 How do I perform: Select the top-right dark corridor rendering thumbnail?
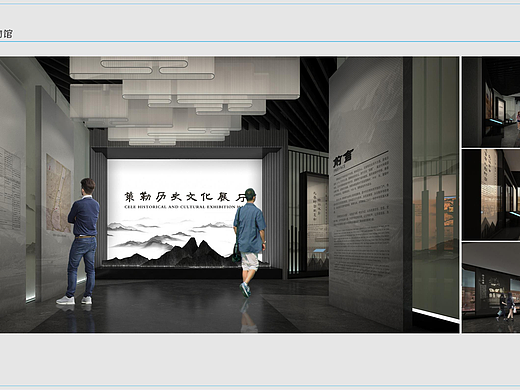pyautogui.click(x=491, y=102)
